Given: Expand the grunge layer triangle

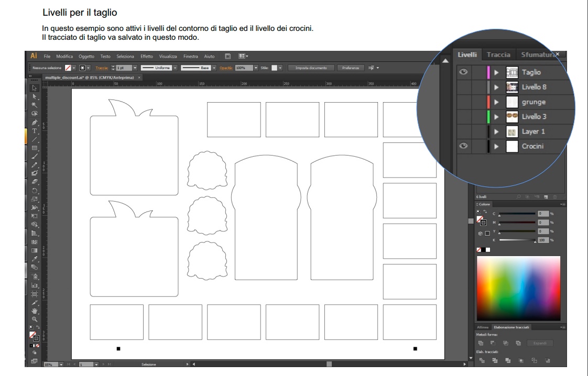Looking at the screenshot, I should click(x=496, y=102).
